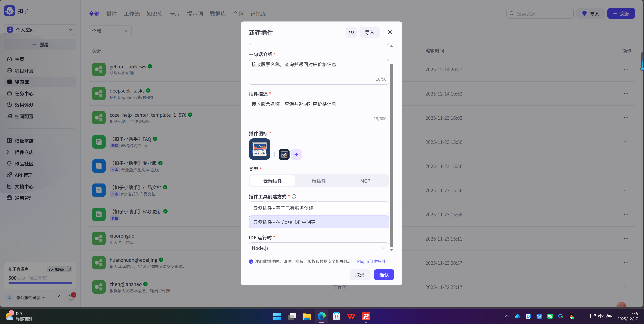644x324 pixels.
Task: Click the getTouTiaoNews workflow icon
Action: coord(99,69)
